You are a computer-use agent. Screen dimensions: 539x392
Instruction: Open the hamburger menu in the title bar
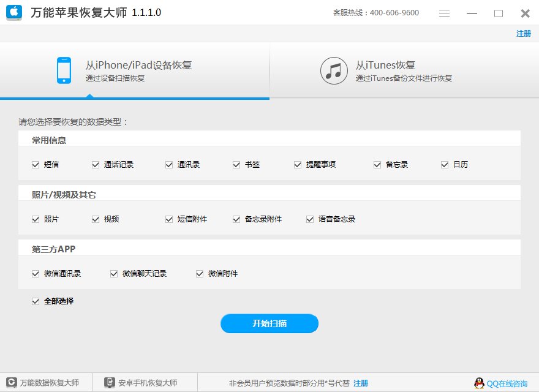[x=445, y=12]
